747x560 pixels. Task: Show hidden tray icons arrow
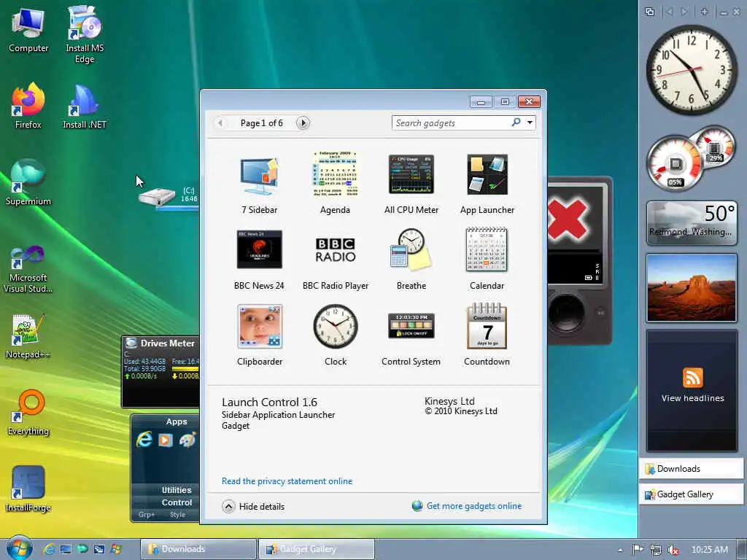pos(620,550)
